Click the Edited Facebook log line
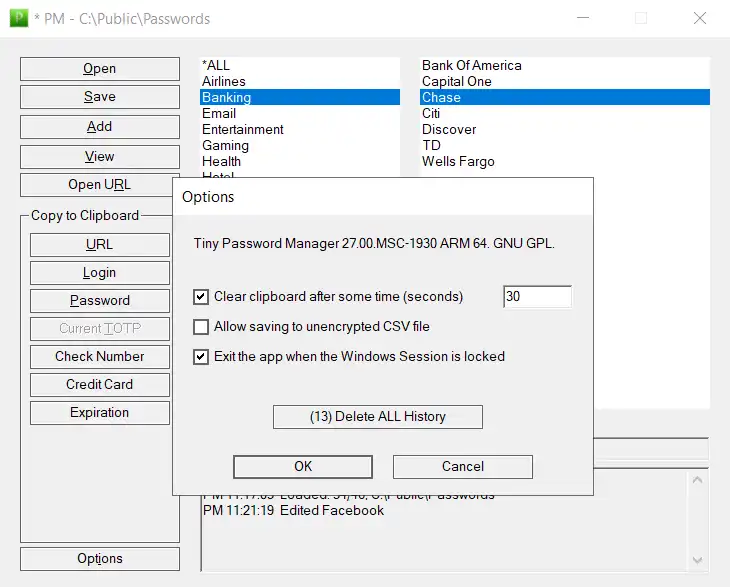Screen dimensions: 730x587 pos(293,511)
